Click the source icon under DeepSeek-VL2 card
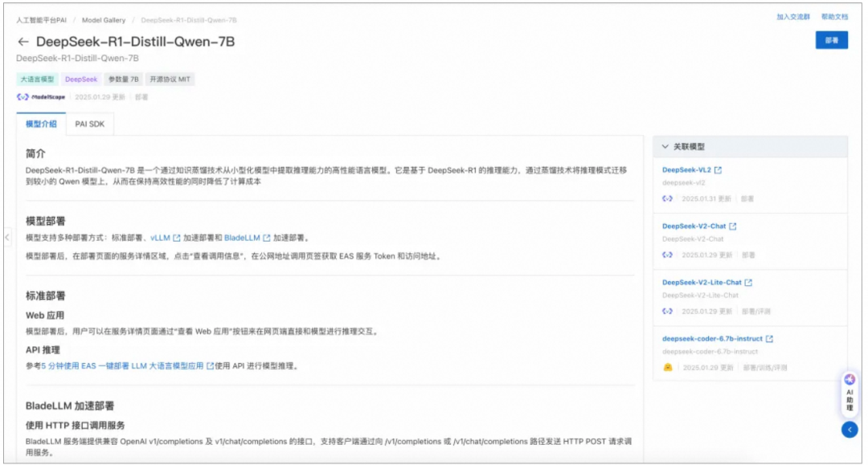868x465 pixels. click(668, 198)
